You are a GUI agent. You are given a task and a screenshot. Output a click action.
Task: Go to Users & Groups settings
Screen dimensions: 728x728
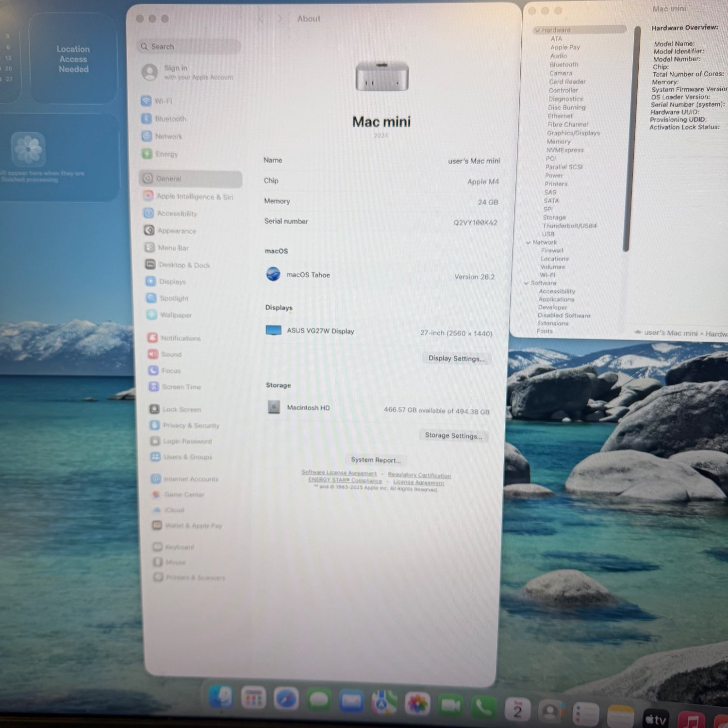[182, 457]
